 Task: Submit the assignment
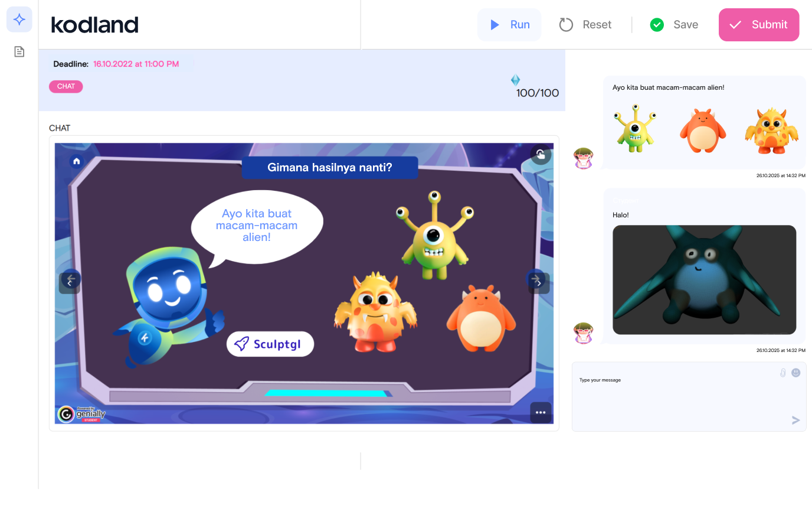pyautogui.click(x=758, y=25)
